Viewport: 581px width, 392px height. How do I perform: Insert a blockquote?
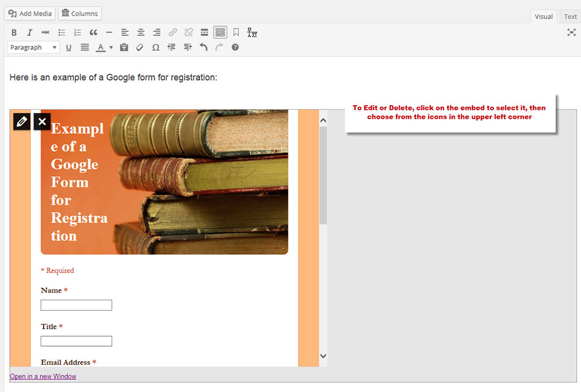pos(93,33)
